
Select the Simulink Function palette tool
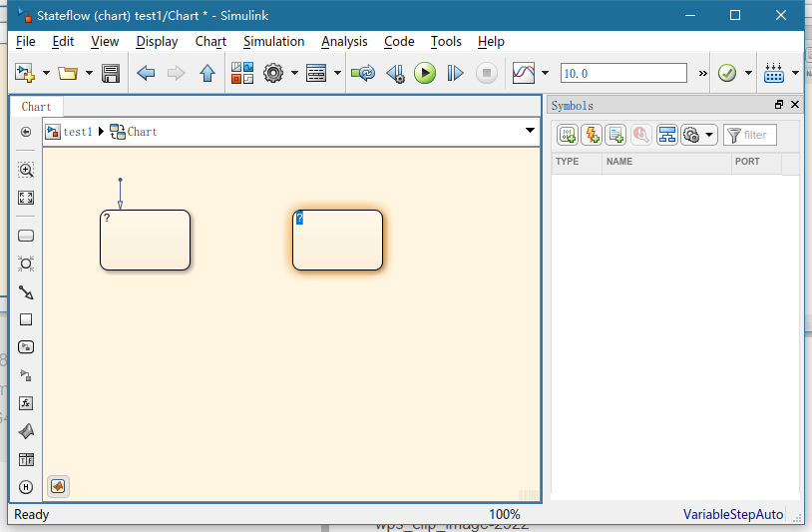click(x=26, y=375)
